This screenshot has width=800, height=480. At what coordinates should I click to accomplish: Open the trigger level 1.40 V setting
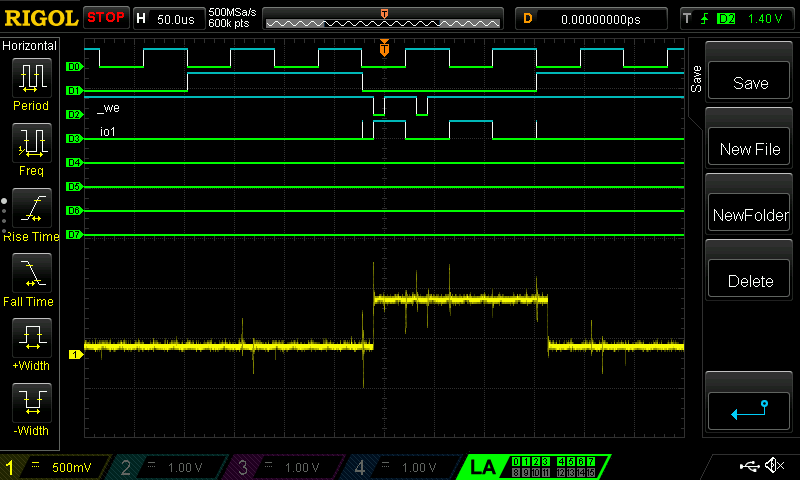click(737, 18)
